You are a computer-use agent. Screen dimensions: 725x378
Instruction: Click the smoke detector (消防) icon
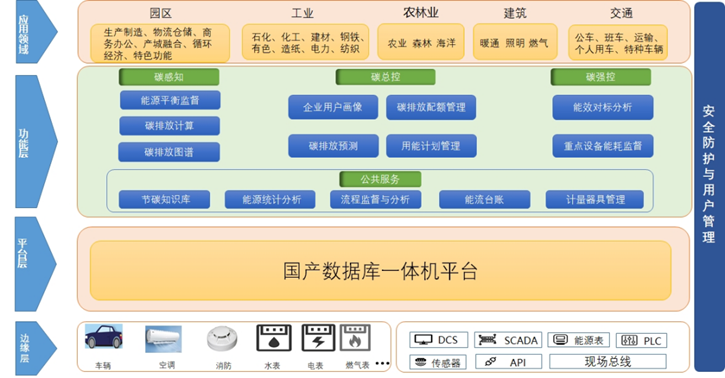222,339
